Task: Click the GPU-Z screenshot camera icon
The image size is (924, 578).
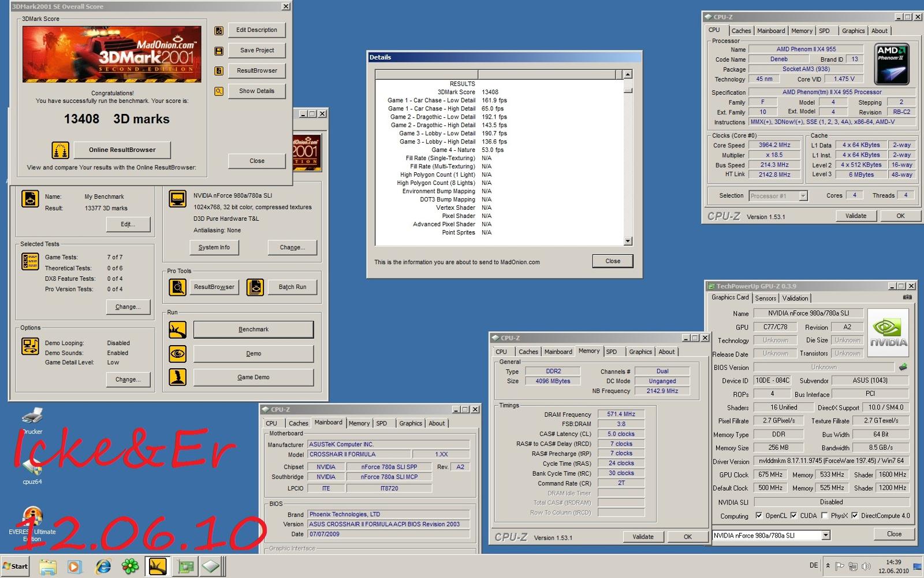Action: pyautogui.click(x=907, y=297)
